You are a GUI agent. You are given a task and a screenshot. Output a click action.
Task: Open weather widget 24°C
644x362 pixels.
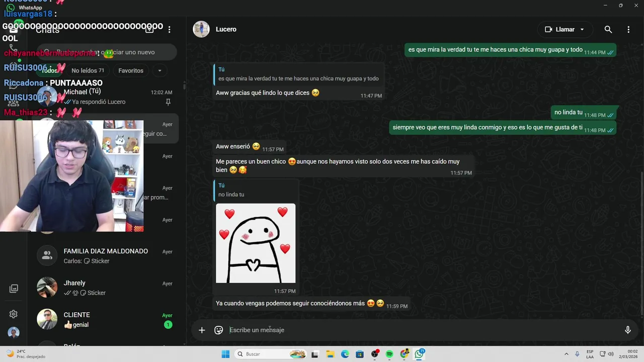coord(25,354)
